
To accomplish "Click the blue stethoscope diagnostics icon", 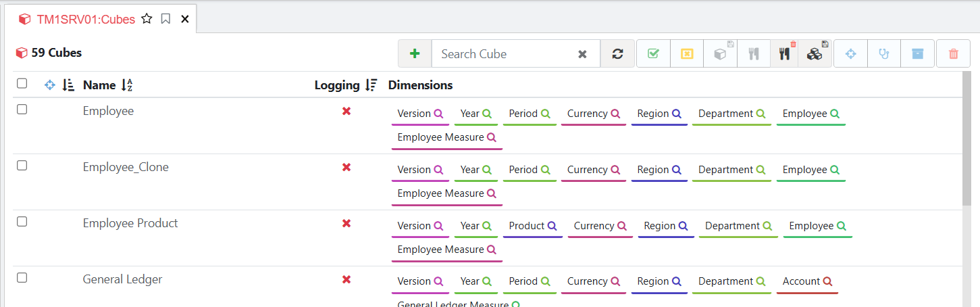I will click(x=883, y=53).
